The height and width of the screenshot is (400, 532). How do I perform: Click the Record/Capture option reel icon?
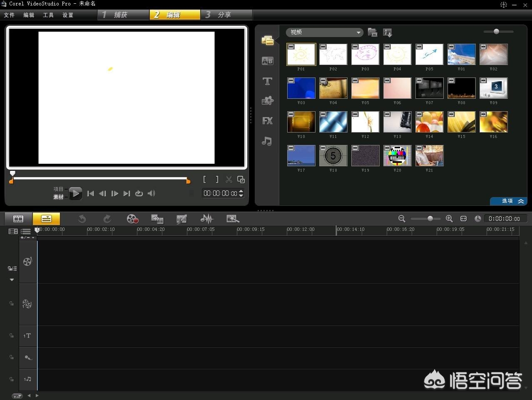click(x=132, y=219)
